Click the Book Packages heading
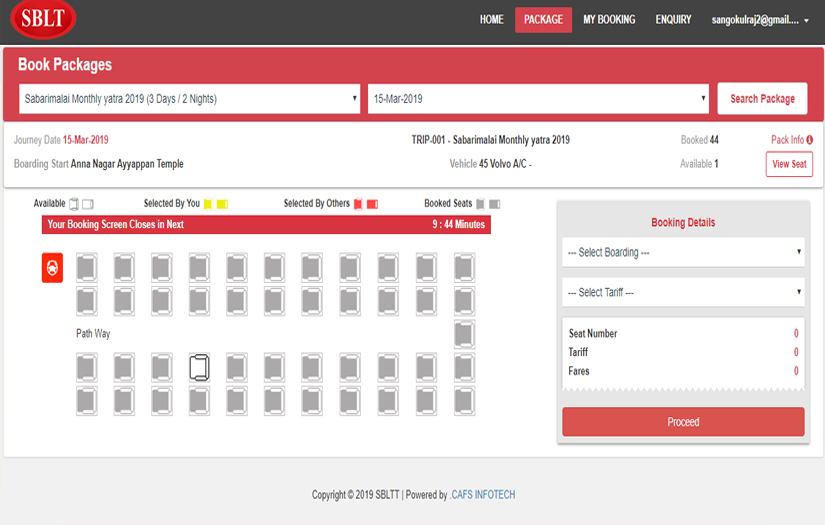The height and width of the screenshot is (525, 825). [65, 65]
